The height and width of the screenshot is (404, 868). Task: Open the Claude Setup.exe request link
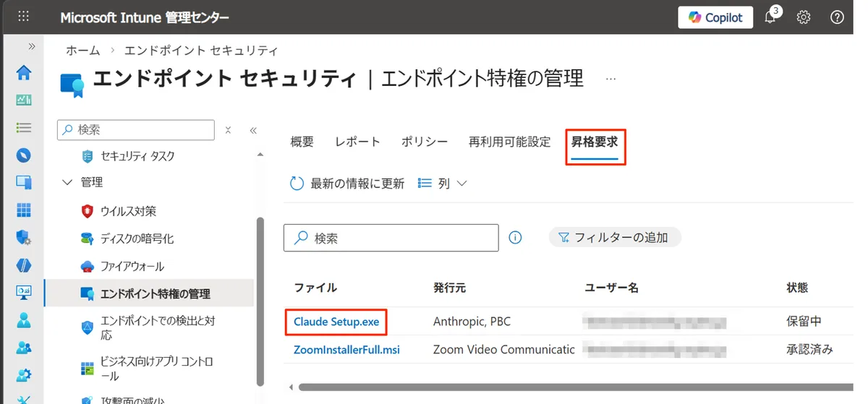click(x=336, y=322)
